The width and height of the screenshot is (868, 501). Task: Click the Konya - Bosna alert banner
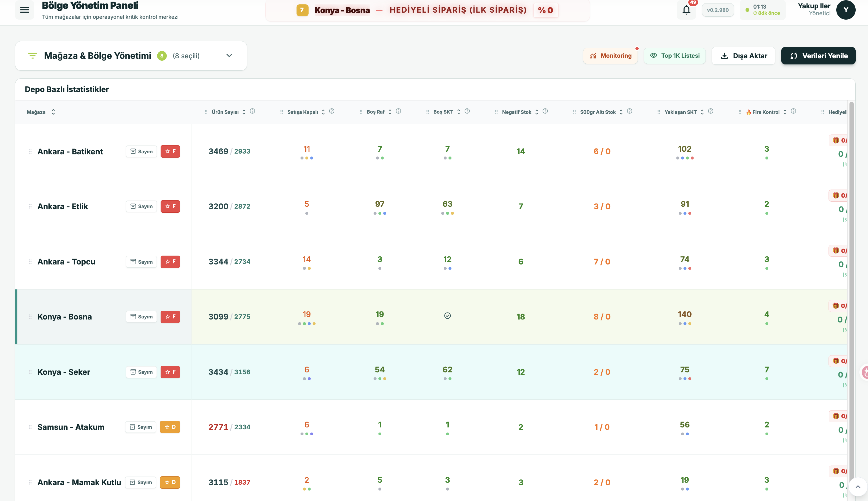428,10
